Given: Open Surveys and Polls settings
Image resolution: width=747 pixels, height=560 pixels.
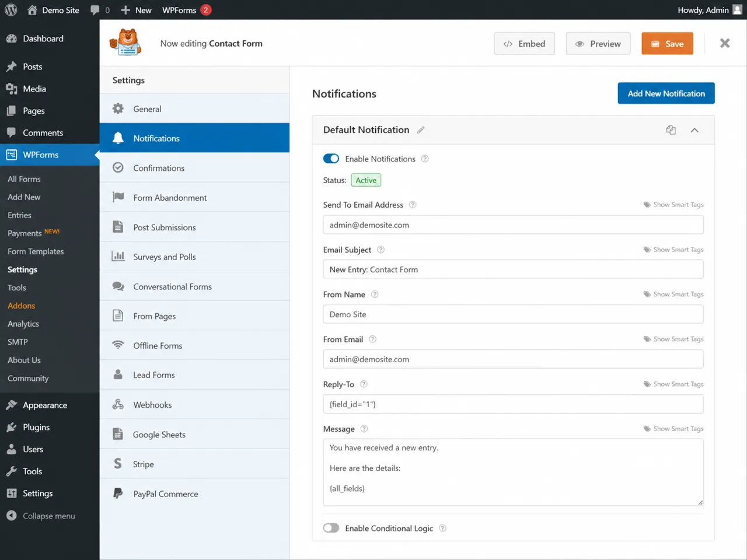Looking at the screenshot, I should [x=194, y=257].
